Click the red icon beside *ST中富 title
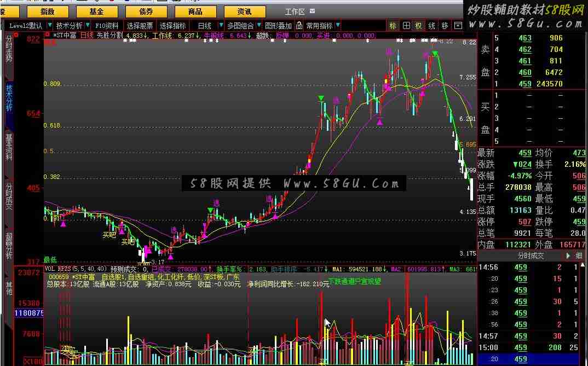The image size is (588, 366). 47,35
